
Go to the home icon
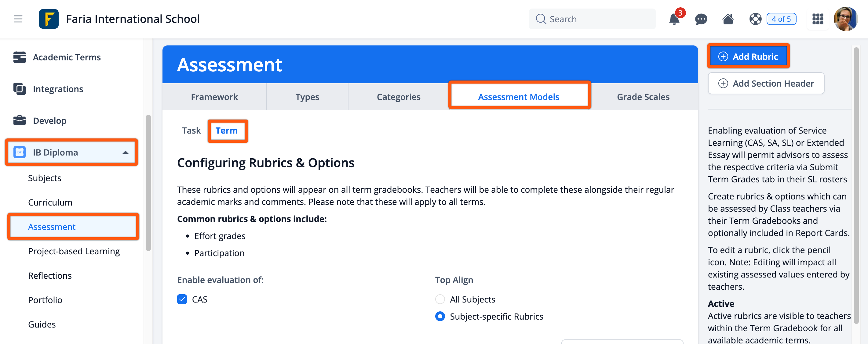728,19
